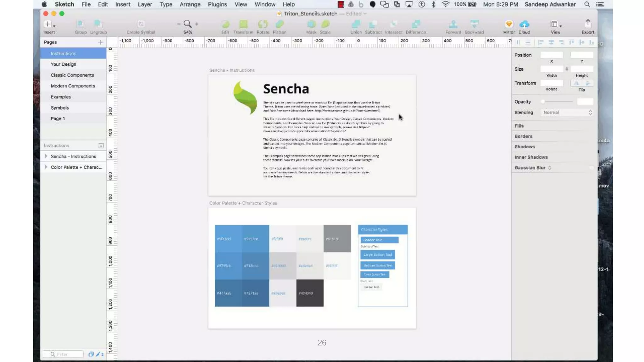The image size is (644, 362).
Task: Click the Group toolbar icon
Action: (80, 24)
